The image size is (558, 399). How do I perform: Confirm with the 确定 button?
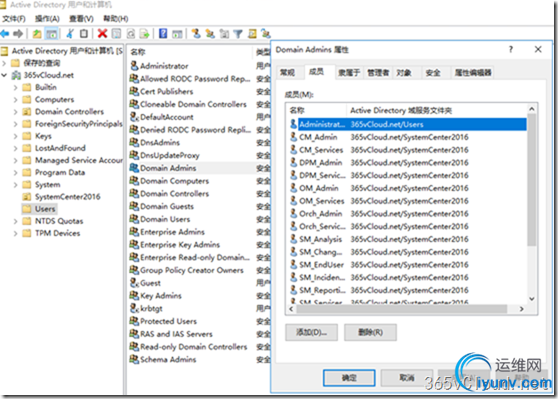[349, 378]
